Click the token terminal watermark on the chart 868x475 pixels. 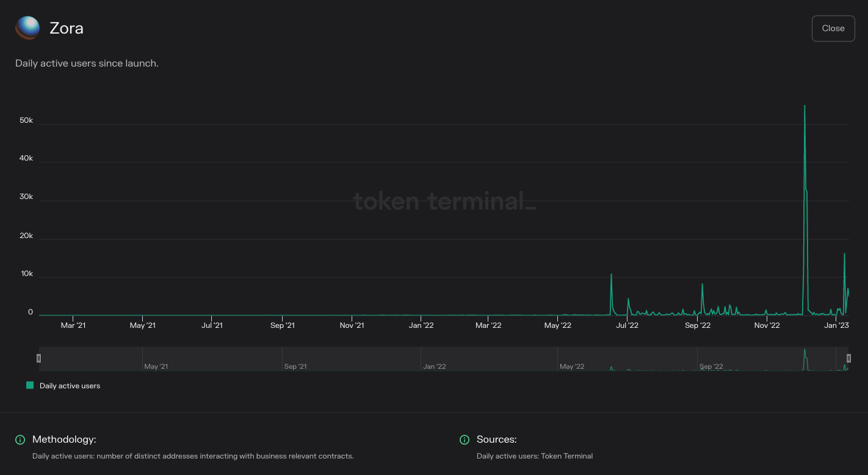(444, 201)
